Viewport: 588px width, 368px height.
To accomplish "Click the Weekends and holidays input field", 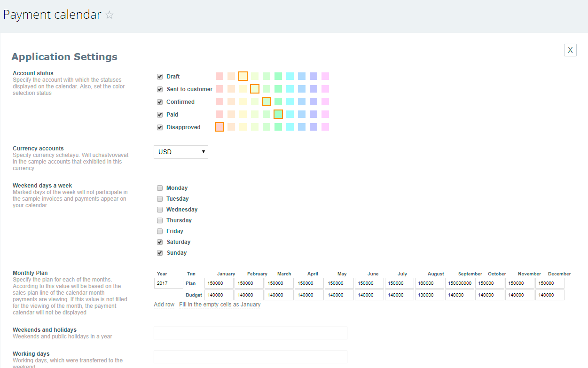I will 250,333.
